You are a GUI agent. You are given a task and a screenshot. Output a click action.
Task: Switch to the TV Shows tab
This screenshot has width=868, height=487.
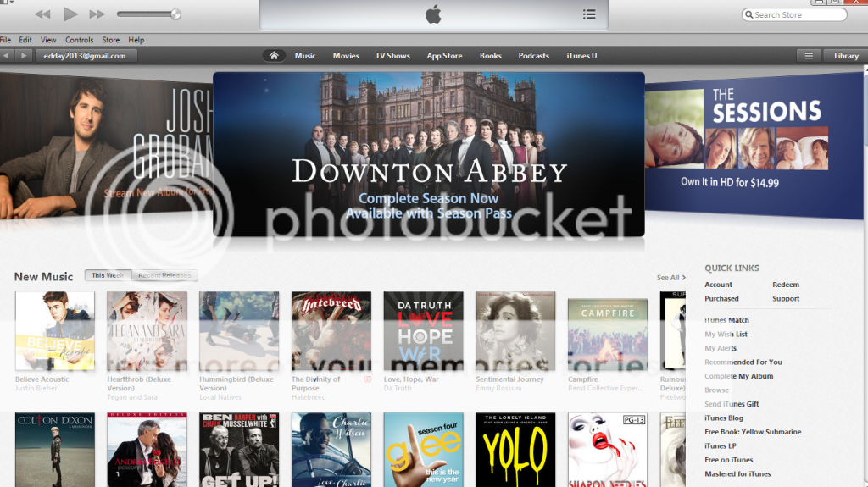click(x=392, y=56)
